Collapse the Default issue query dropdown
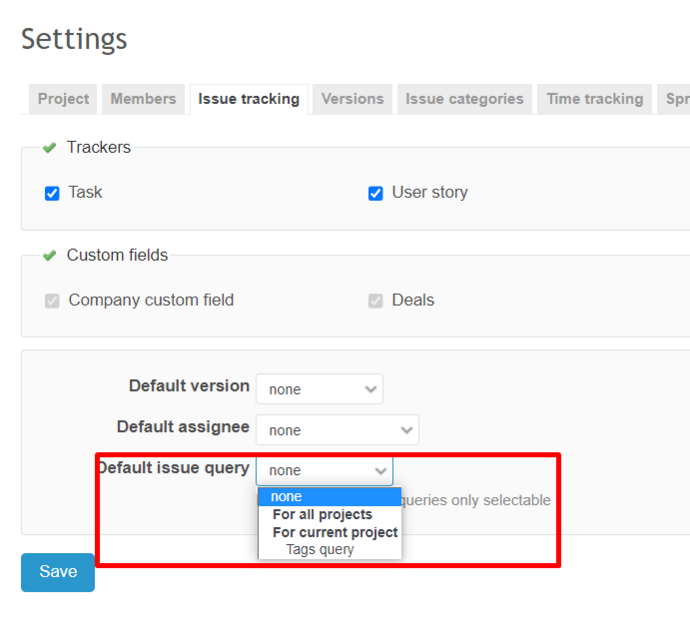This screenshot has height=644, width=690. (324, 471)
